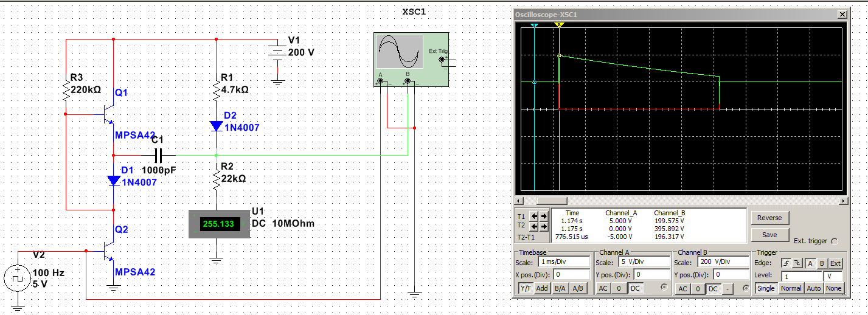The width and height of the screenshot is (868, 315).
Task: Select diode D2 1N4007 symbol
Action: point(217,126)
